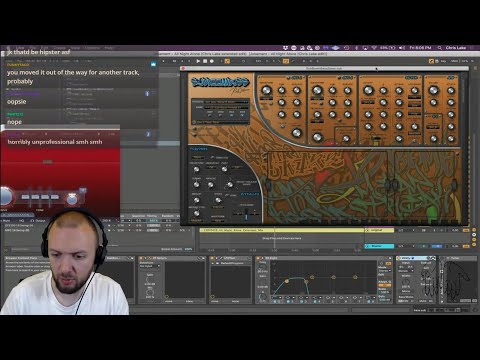
Task: Click the large top-left knob of oscillator 2
Action: coord(317,90)
